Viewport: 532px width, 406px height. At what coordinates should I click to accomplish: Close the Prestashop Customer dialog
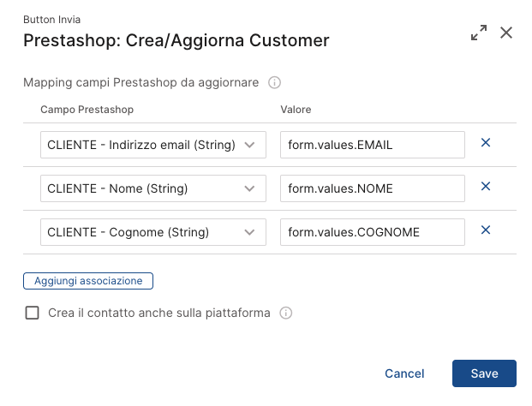click(x=506, y=33)
